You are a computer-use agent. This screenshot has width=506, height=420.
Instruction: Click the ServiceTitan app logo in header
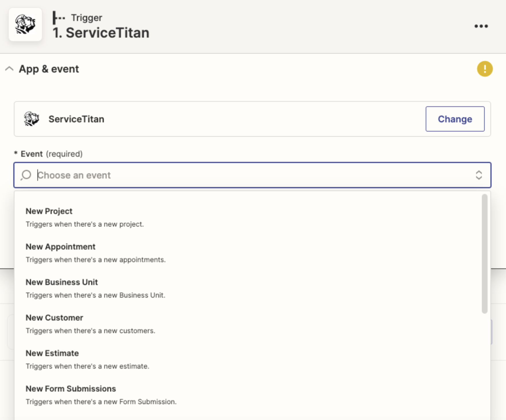click(25, 24)
